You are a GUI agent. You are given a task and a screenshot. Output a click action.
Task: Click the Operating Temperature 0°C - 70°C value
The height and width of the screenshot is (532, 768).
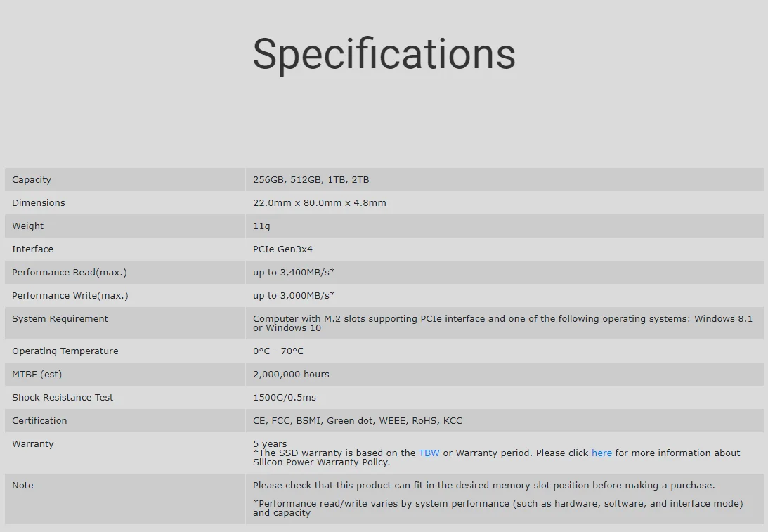click(x=278, y=351)
